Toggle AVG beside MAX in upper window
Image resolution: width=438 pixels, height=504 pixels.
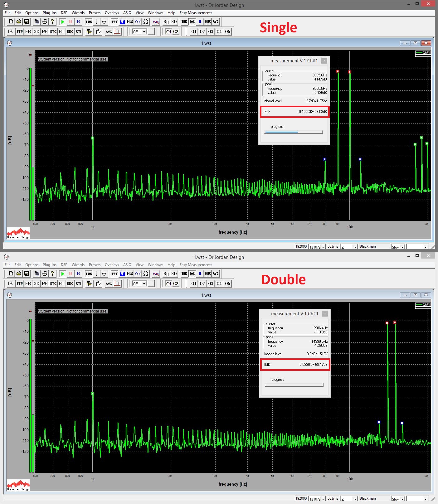[x=216, y=22]
